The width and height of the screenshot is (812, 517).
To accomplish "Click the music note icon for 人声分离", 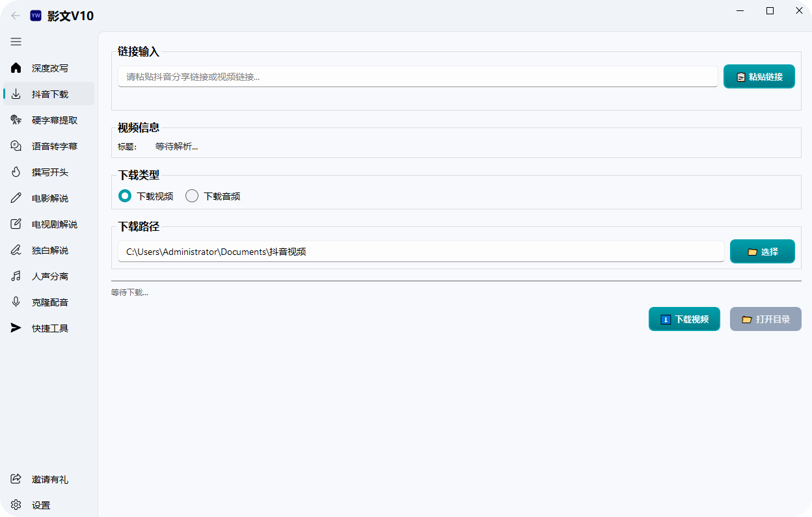I will [16, 276].
